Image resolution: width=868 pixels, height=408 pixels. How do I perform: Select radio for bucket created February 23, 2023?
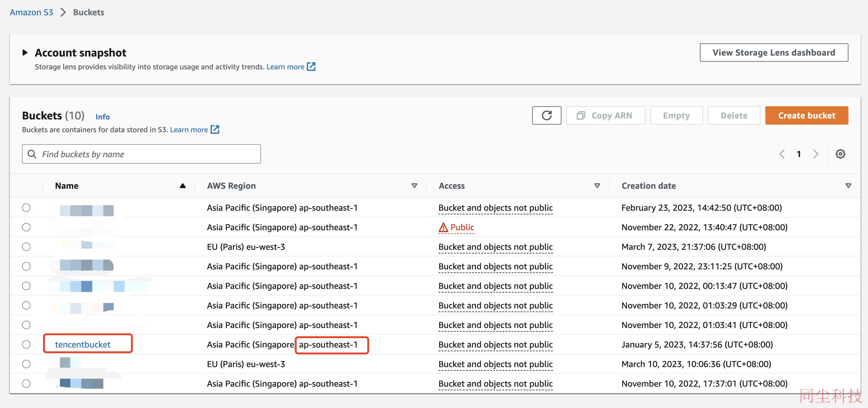(x=26, y=208)
